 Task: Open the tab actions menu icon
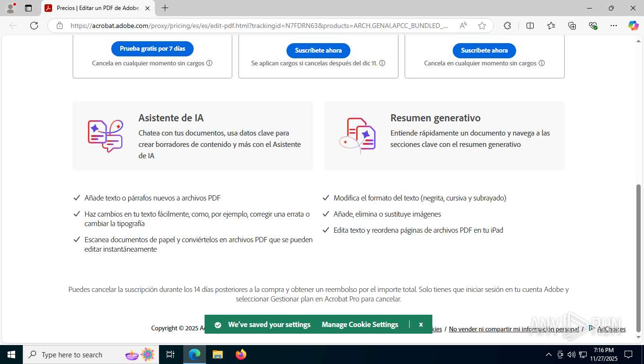pyautogui.click(x=28, y=8)
